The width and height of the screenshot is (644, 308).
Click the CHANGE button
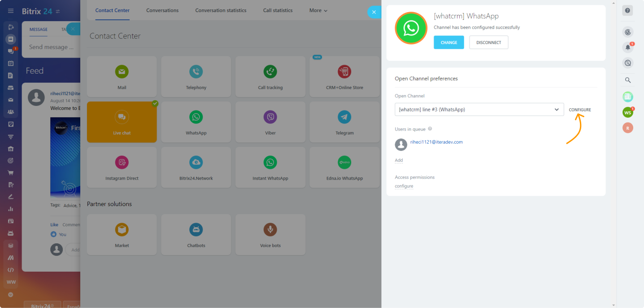(448, 43)
